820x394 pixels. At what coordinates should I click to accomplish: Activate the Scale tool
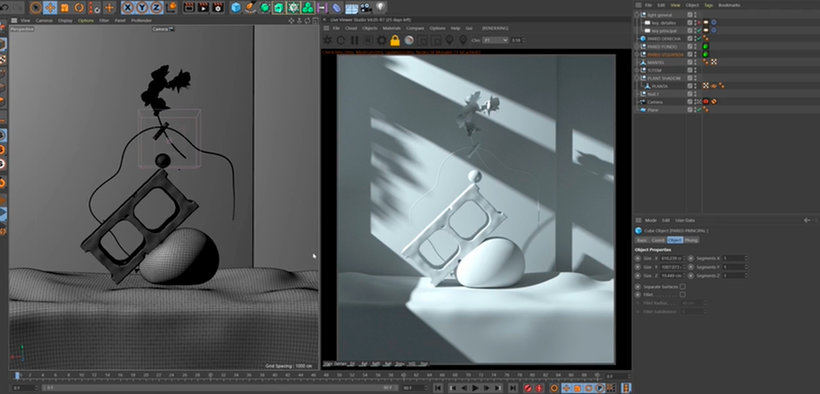64,8
